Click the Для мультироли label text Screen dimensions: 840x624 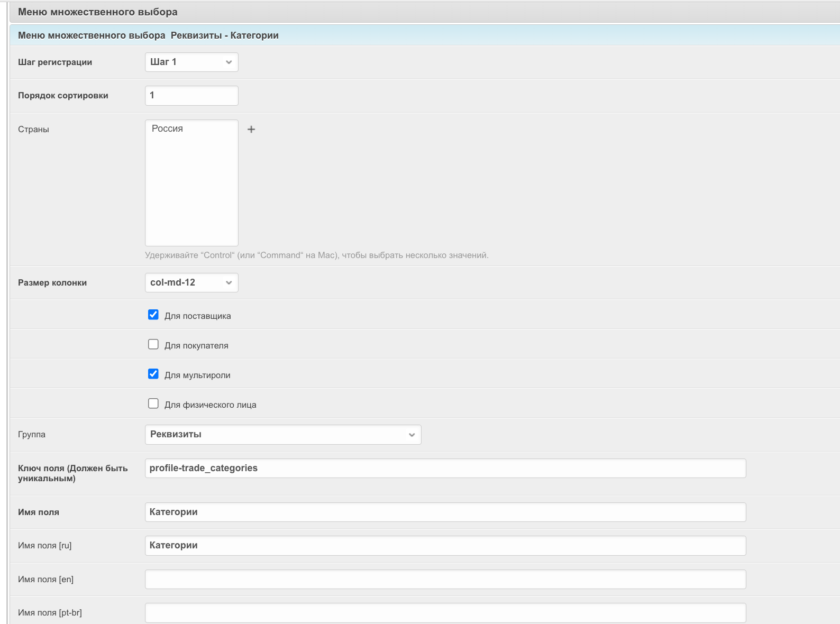coord(197,375)
